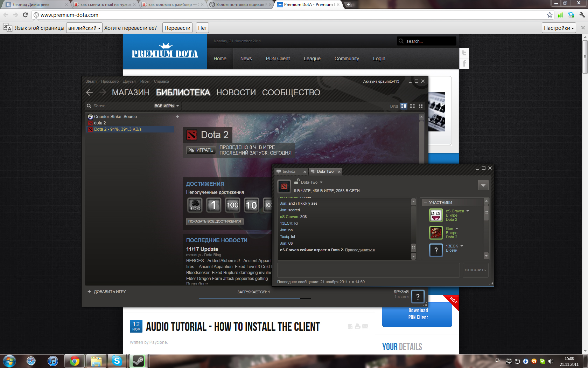The image size is (588, 368).
Task: Click Goe's avatar in participants list
Action: pyautogui.click(x=436, y=233)
